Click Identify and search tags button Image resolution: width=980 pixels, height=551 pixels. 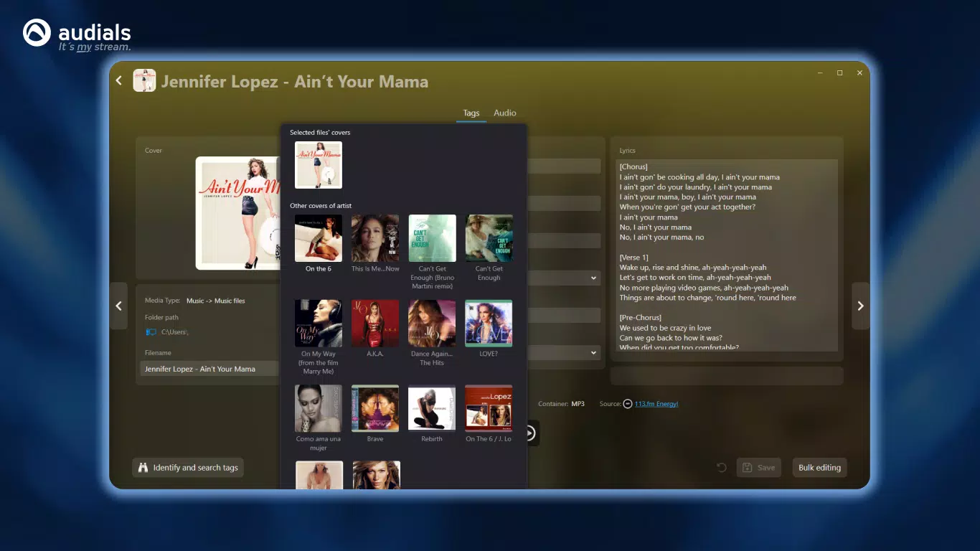(188, 468)
